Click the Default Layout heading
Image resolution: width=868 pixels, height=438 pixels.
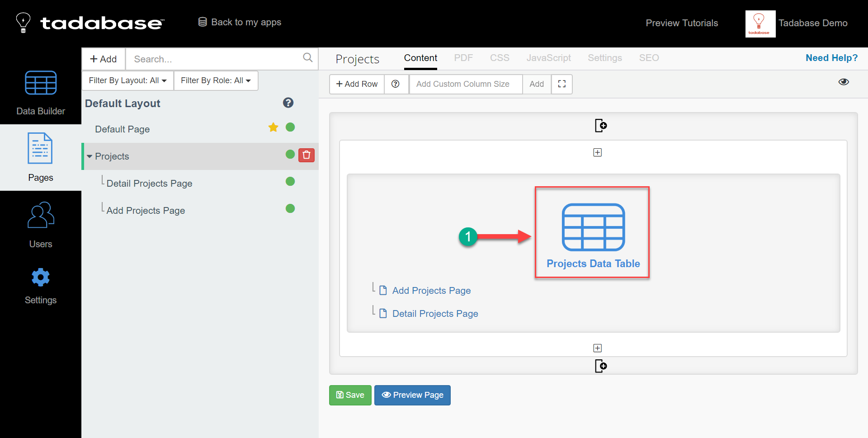(x=123, y=104)
